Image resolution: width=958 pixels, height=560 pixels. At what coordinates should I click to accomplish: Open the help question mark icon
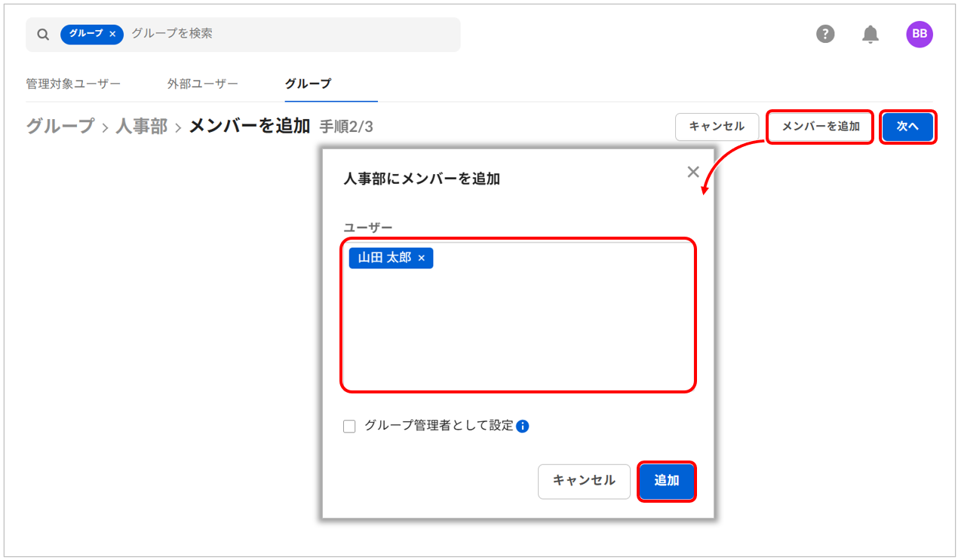825,34
